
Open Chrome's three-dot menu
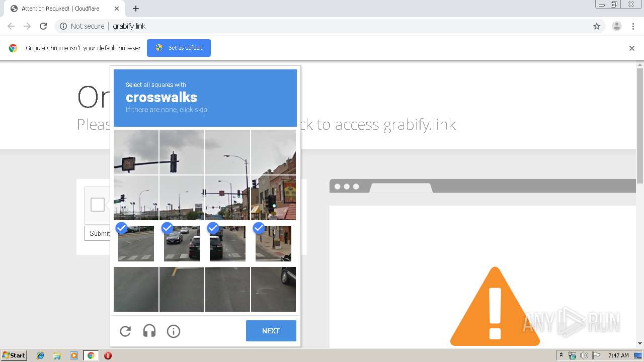click(x=633, y=26)
